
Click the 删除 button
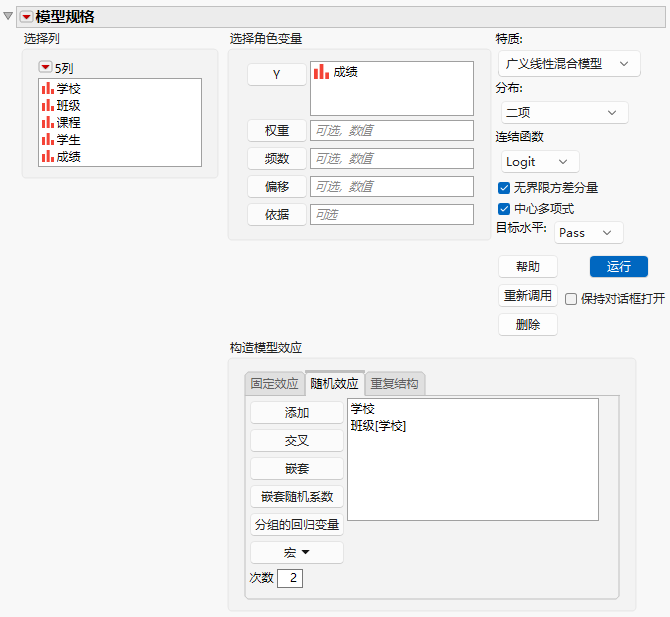pyautogui.click(x=528, y=324)
